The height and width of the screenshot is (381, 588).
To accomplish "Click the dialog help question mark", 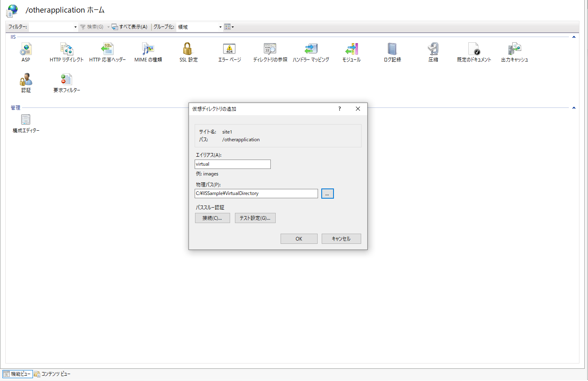I will [340, 109].
